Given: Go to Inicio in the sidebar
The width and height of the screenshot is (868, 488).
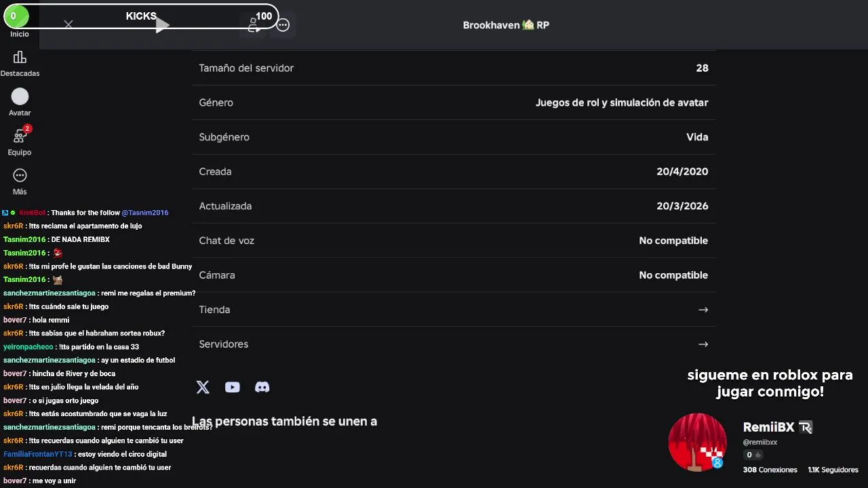Looking at the screenshot, I should coord(20,33).
